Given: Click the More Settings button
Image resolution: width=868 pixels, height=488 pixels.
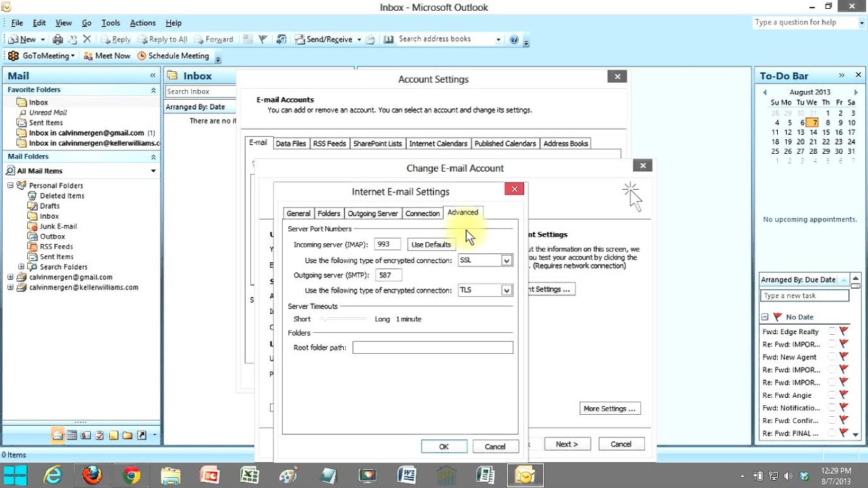Looking at the screenshot, I should tap(610, 409).
